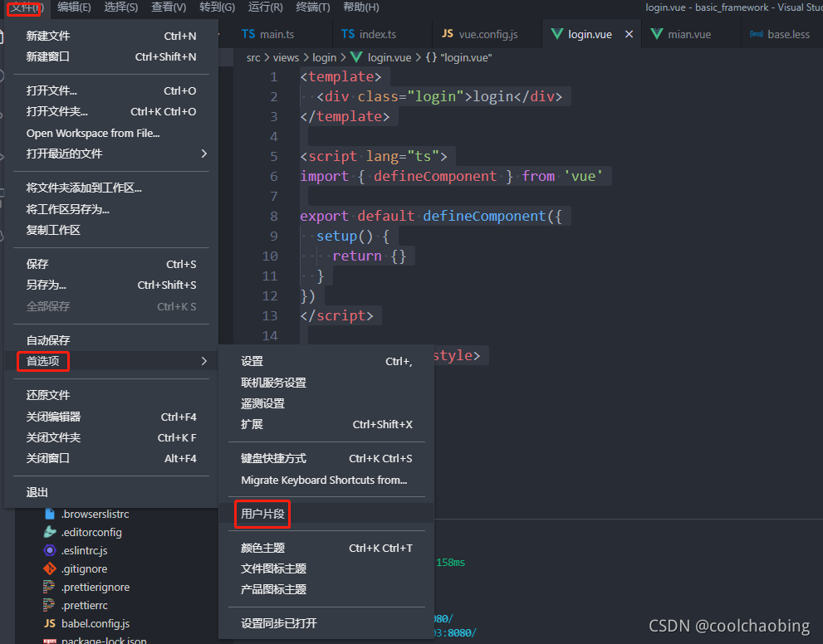Image resolution: width=823 pixels, height=644 pixels.
Task: Switch to the main.ts tab
Action: [x=277, y=34]
